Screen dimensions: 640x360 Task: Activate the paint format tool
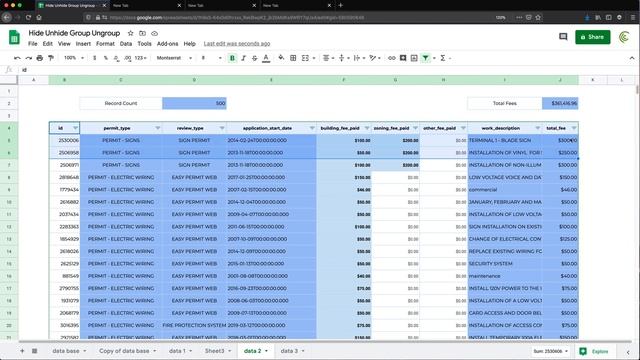click(x=51, y=58)
